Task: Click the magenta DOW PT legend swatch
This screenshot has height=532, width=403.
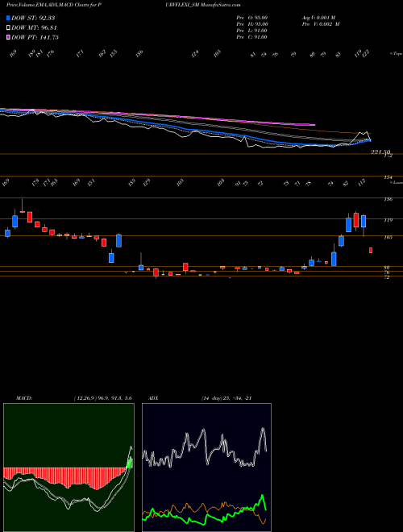Action: 8,37
